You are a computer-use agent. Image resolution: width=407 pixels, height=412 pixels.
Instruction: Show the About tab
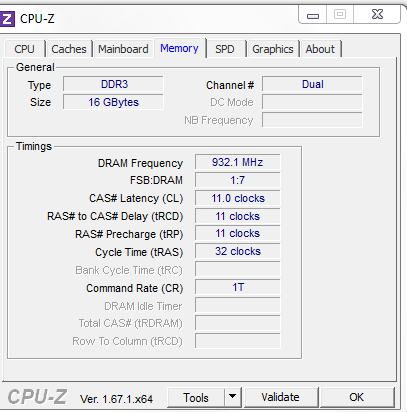coord(320,49)
